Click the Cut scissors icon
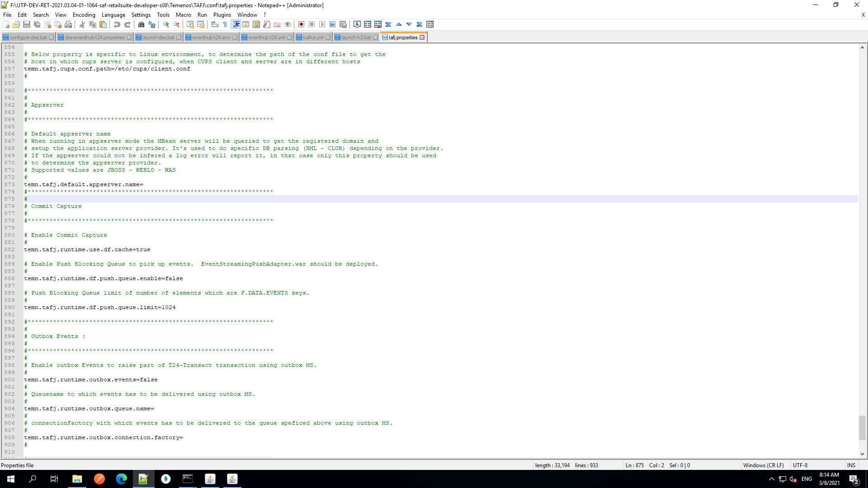Screen dimensions: 868x488 pos(82,24)
